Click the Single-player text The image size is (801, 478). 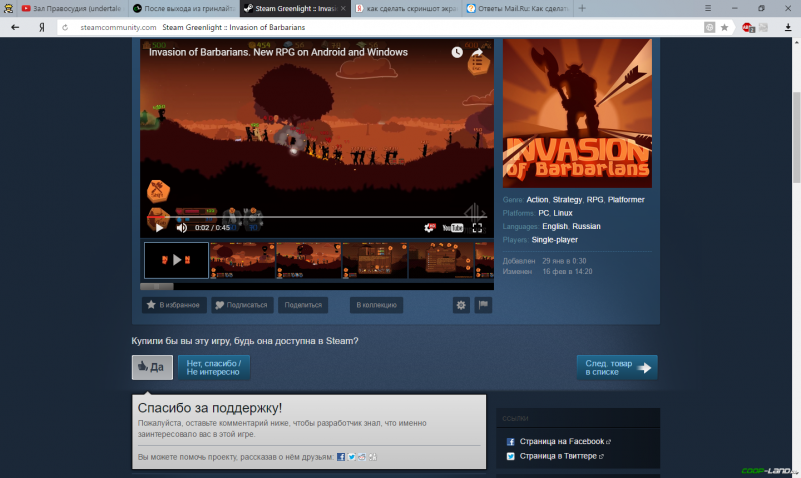click(x=554, y=240)
